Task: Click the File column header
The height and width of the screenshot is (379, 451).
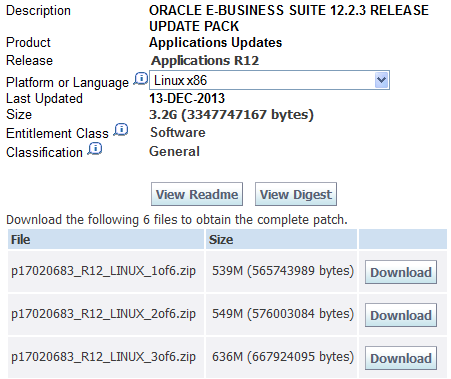Action: click(106, 239)
